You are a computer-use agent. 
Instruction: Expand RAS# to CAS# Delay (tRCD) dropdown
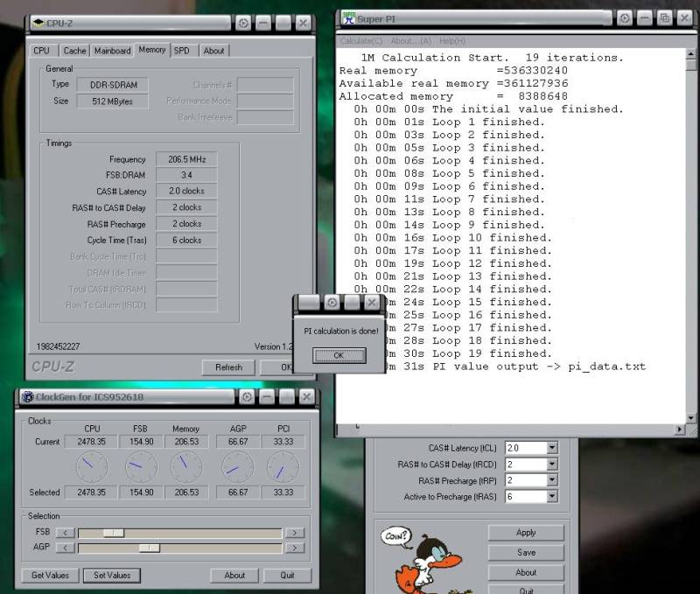tap(552, 465)
